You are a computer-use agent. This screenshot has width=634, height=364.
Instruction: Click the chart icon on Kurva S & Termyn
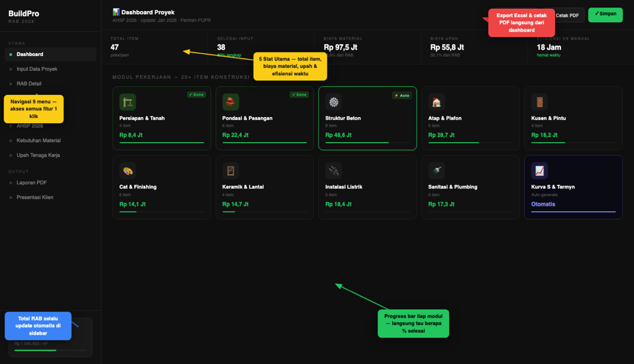point(540,171)
